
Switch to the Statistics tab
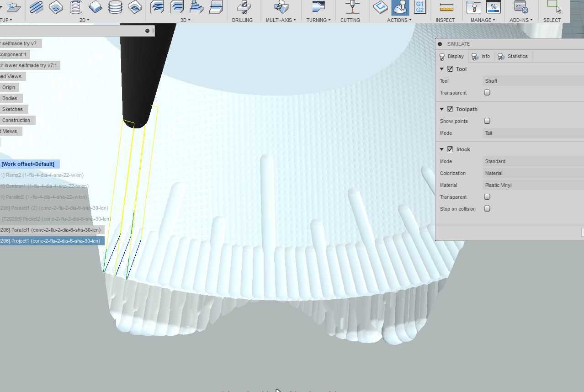513,56
